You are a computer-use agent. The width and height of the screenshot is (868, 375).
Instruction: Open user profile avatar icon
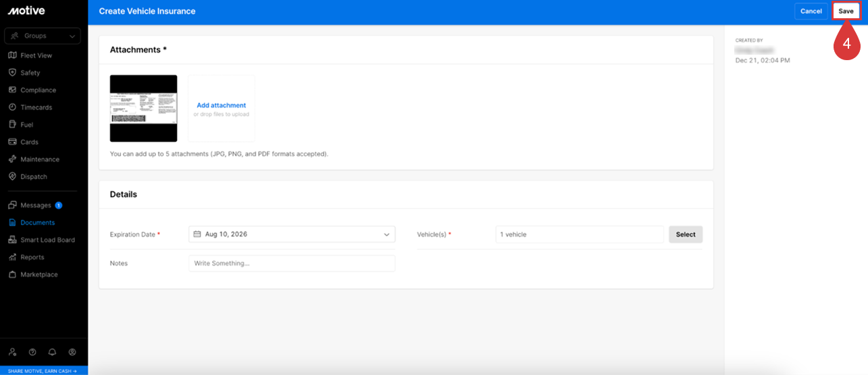tap(72, 352)
